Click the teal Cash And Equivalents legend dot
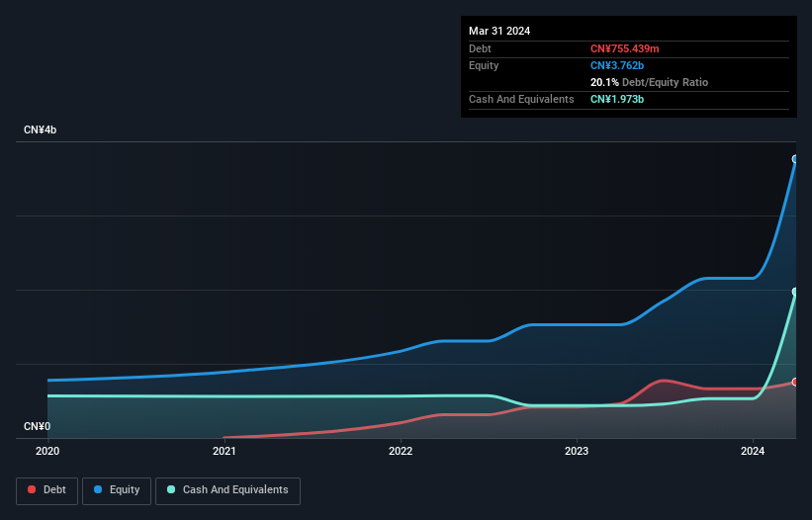The height and width of the screenshot is (520, 812). coord(171,489)
